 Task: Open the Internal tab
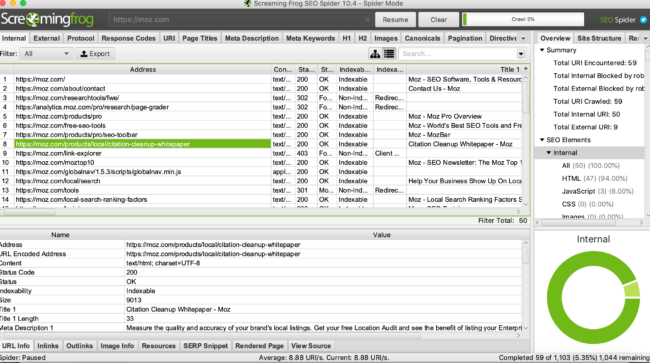14,38
